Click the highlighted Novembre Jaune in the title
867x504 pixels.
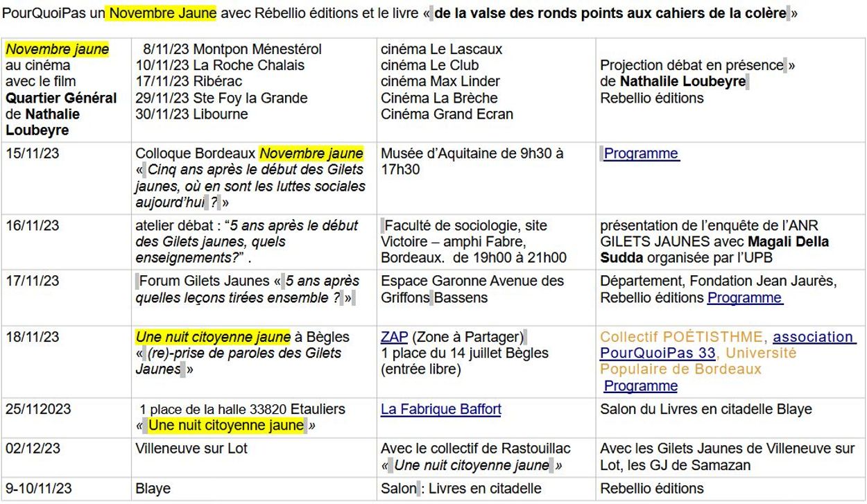click(162, 12)
